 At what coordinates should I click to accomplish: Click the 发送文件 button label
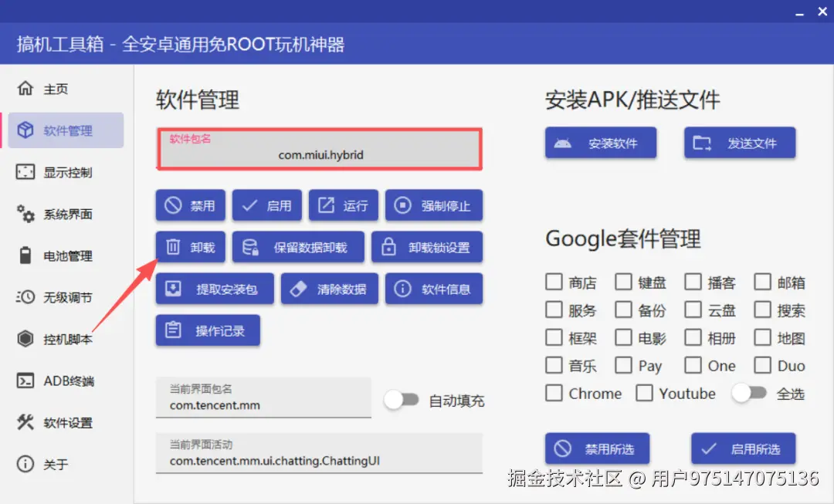pyautogui.click(x=752, y=143)
